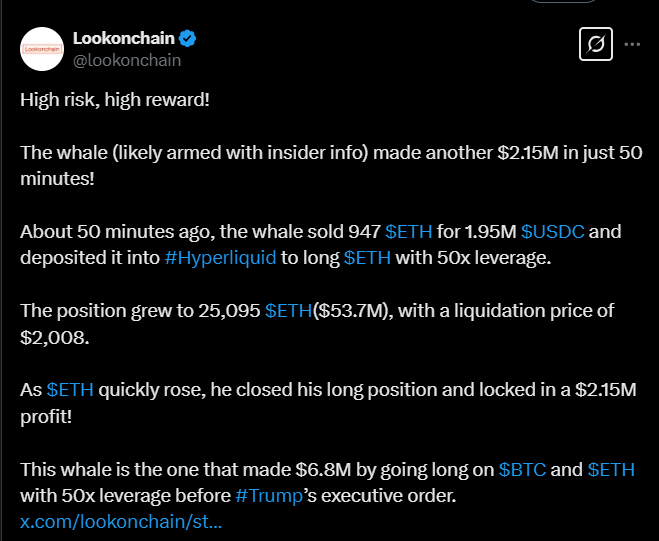Open the $BTC cashtag link
Image resolution: width=659 pixels, height=541 pixels.
click(524, 468)
